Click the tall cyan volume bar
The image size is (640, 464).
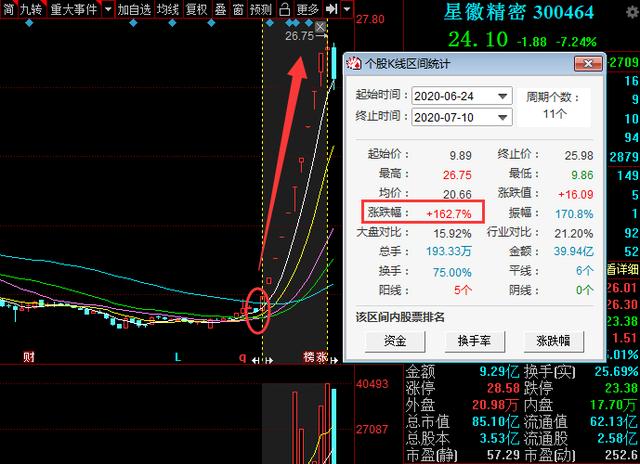[334, 426]
